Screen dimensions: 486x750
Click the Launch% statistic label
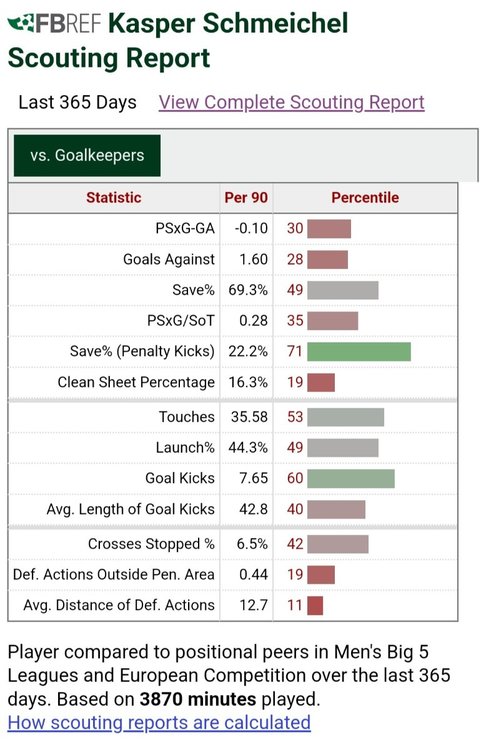(x=185, y=448)
